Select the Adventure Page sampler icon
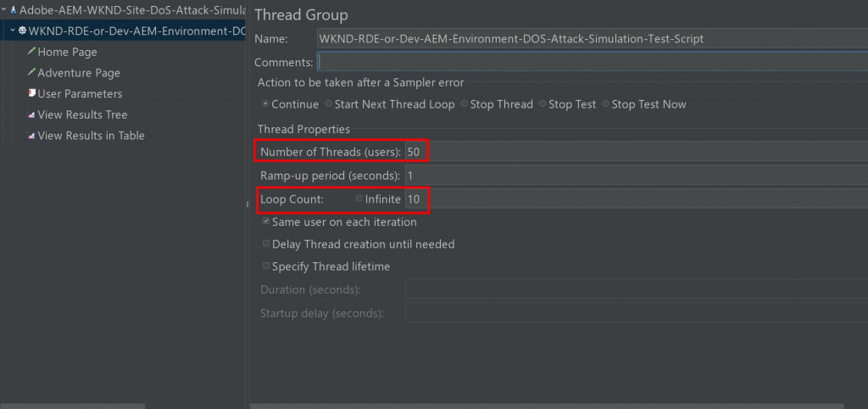 [x=31, y=73]
